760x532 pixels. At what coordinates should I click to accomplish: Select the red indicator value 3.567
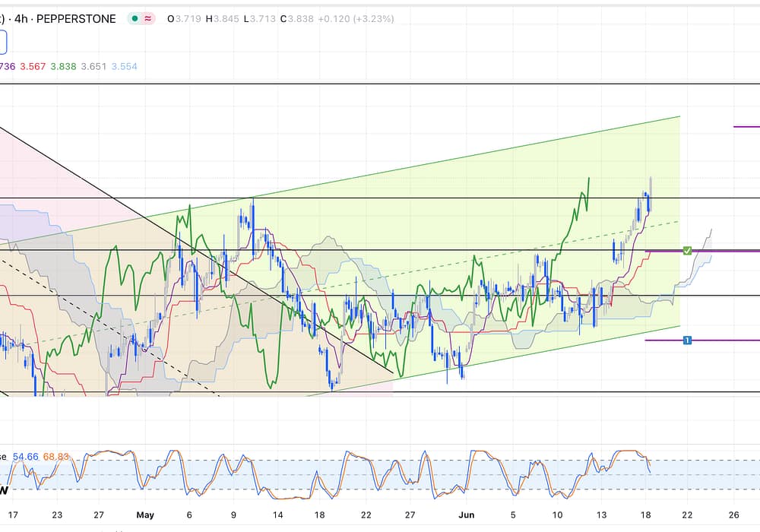pos(32,67)
